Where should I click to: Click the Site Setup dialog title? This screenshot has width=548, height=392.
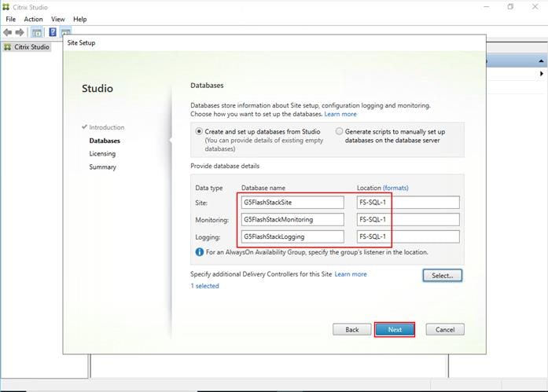(81, 42)
